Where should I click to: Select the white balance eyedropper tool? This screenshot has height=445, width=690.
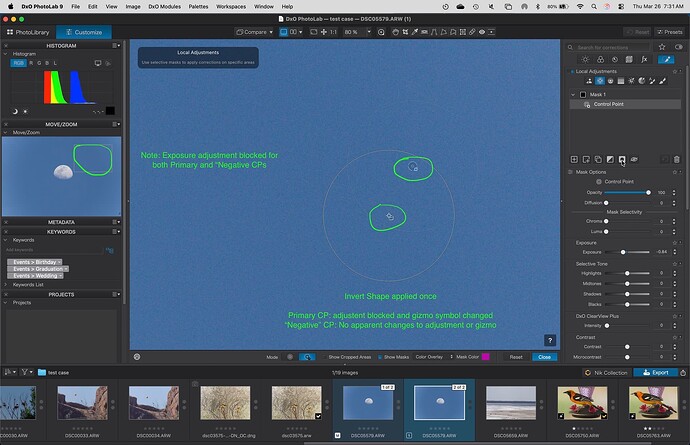pos(415,32)
